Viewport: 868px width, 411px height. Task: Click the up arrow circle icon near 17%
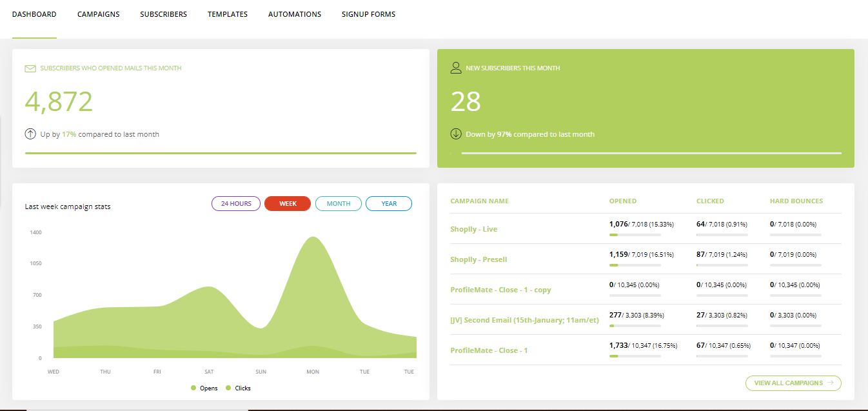30,134
